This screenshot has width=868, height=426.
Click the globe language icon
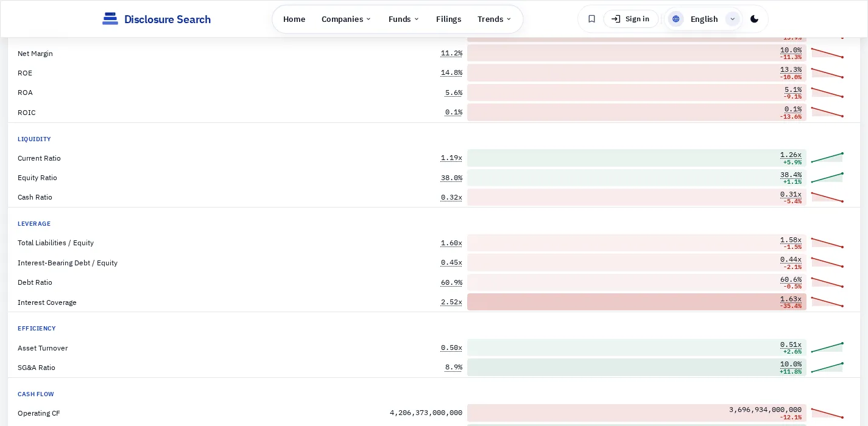pos(676,19)
